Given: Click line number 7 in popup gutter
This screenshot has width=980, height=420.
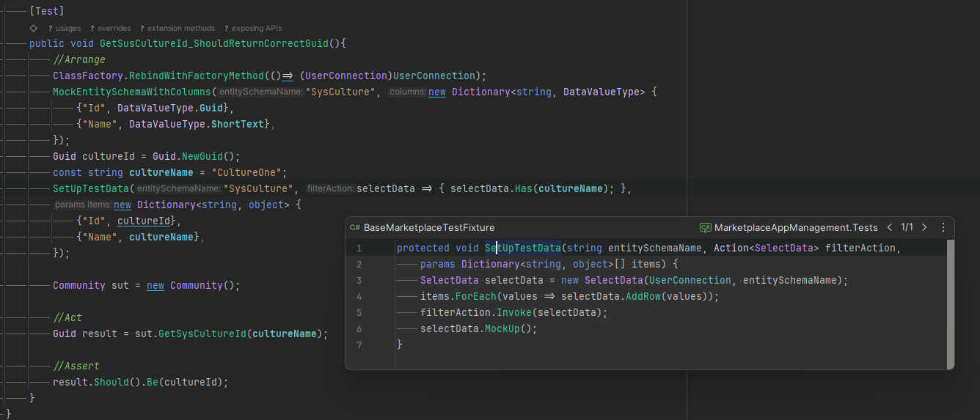Looking at the screenshot, I should [359, 345].
